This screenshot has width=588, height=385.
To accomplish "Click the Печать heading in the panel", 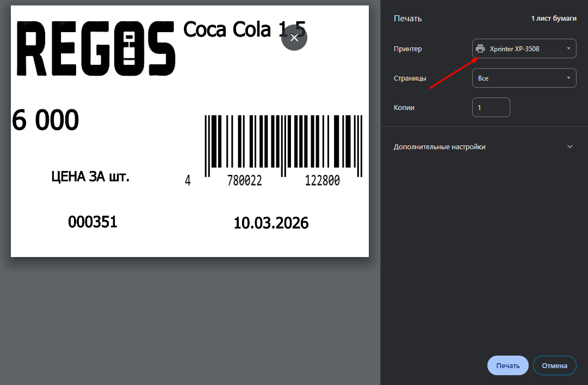I will pyautogui.click(x=407, y=19).
